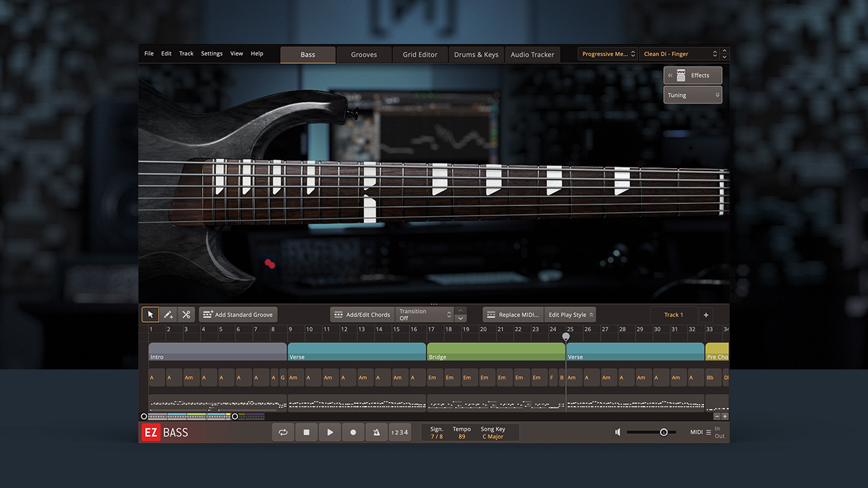Mute audio with the speaker icon
This screenshot has width=868, height=488.
click(617, 432)
